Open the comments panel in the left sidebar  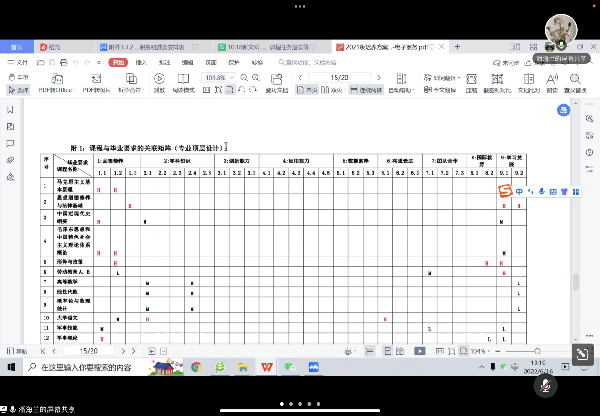[x=8, y=143]
